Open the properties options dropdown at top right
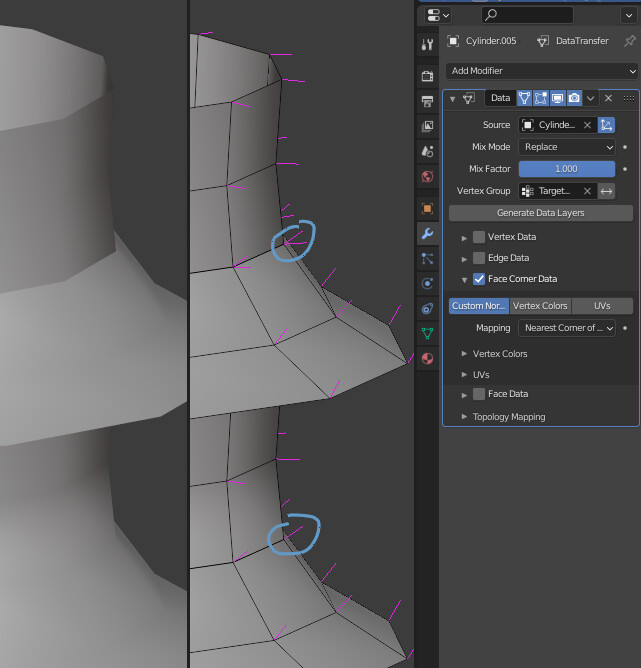The height and width of the screenshot is (668, 641). coord(629,16)
